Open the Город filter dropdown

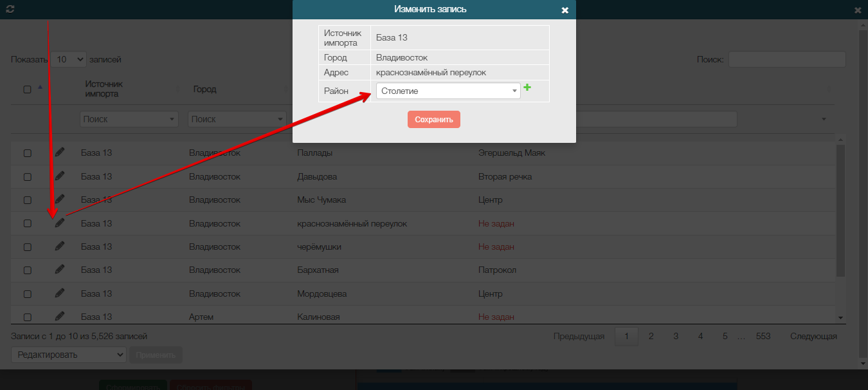click(237, 119)
